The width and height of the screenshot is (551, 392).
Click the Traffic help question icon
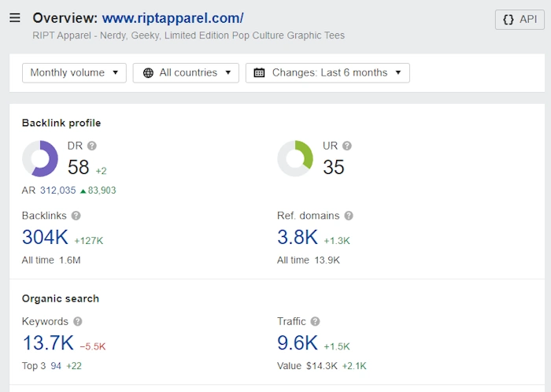[315, 321]
